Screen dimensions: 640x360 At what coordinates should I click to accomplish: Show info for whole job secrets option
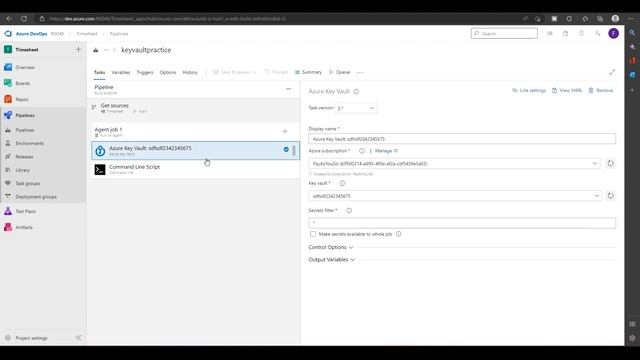coord(398,234)
